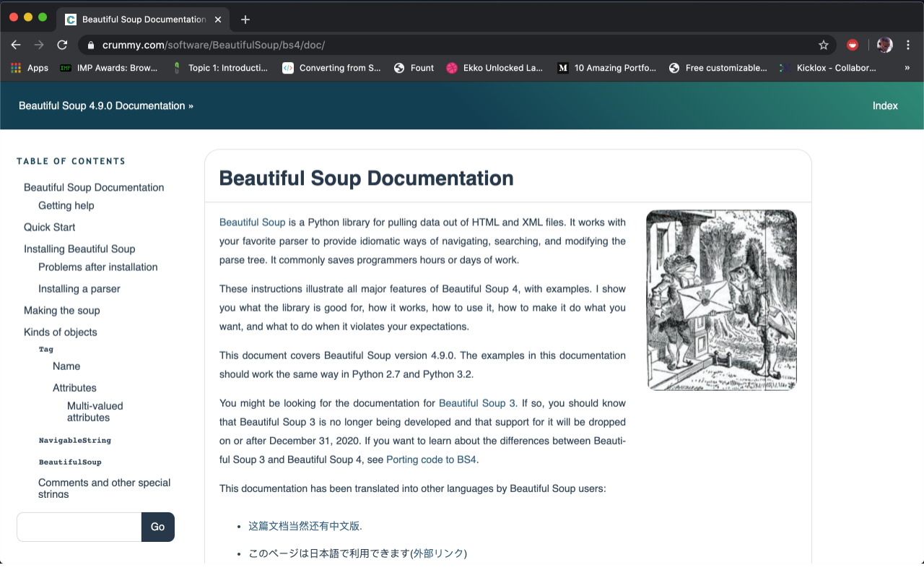Open the 10 Amazing Portfo... Medium bookmark
This screenshot has height=578, width=924.
(606, 68)
